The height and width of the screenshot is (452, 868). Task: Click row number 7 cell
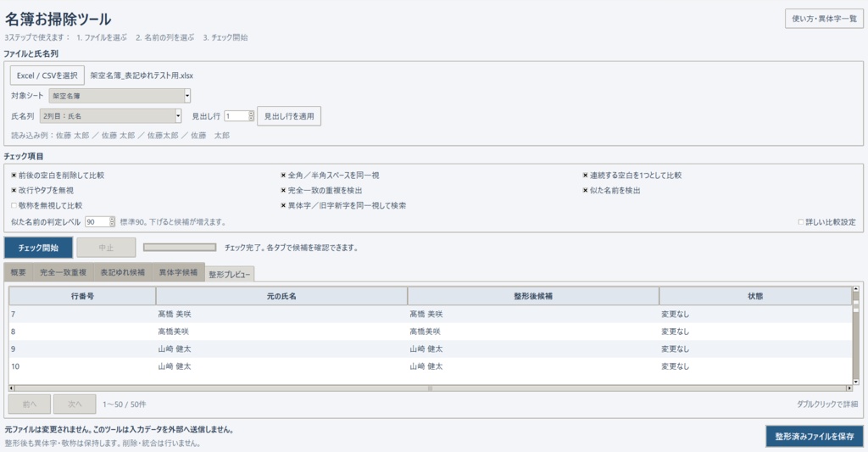click(82, 314)
